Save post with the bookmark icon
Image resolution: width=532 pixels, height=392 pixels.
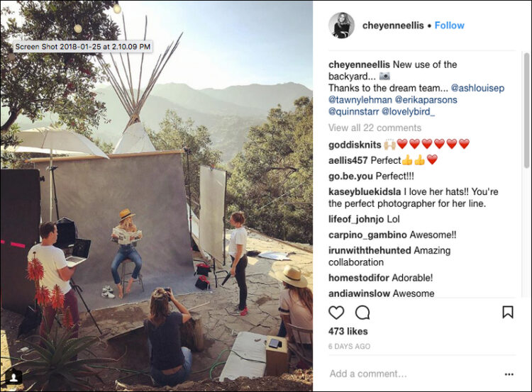coord(508,312)
